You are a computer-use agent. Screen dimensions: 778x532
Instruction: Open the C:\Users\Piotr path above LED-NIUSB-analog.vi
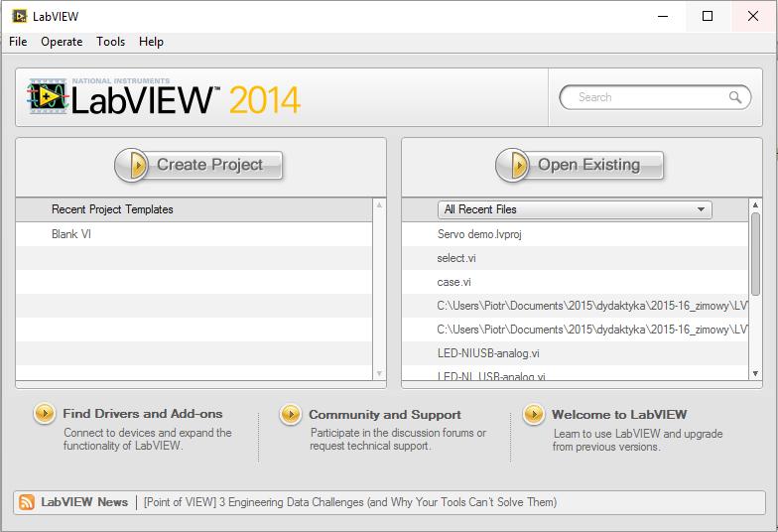575,330
